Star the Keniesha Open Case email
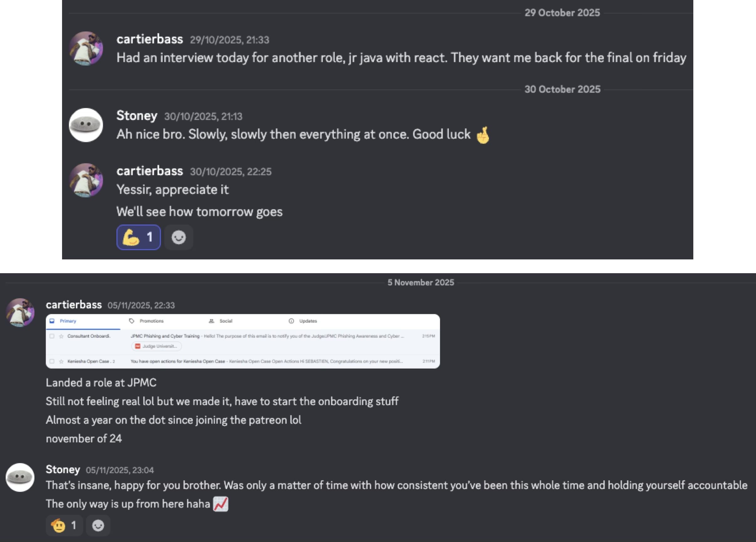Image resolution: width=756 pixels, height=542 pixels. [x=61, y=362]
